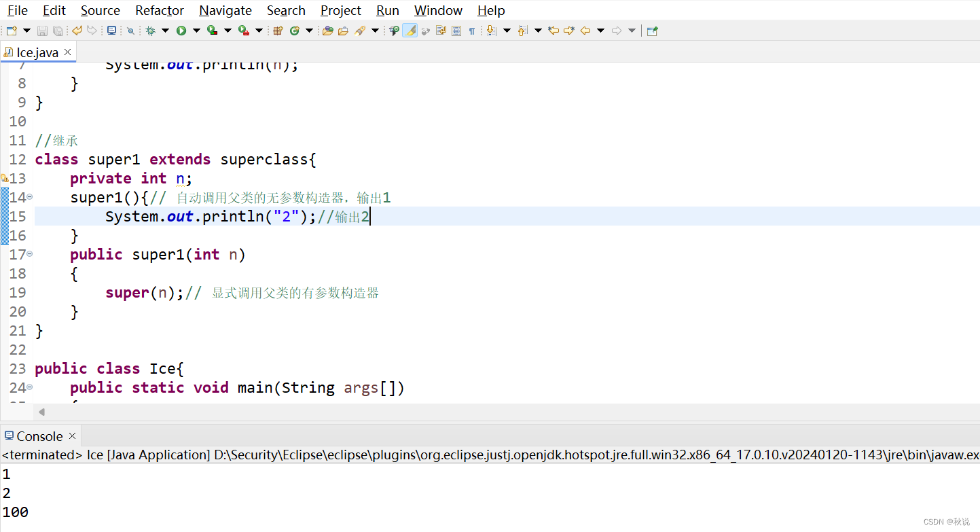Open the Navigate menu

pyautogui.click(x=225, y=10)
